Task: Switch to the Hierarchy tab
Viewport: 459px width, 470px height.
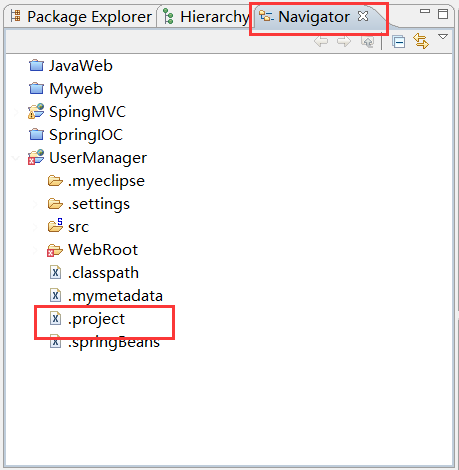Action: tap(206, 16)
